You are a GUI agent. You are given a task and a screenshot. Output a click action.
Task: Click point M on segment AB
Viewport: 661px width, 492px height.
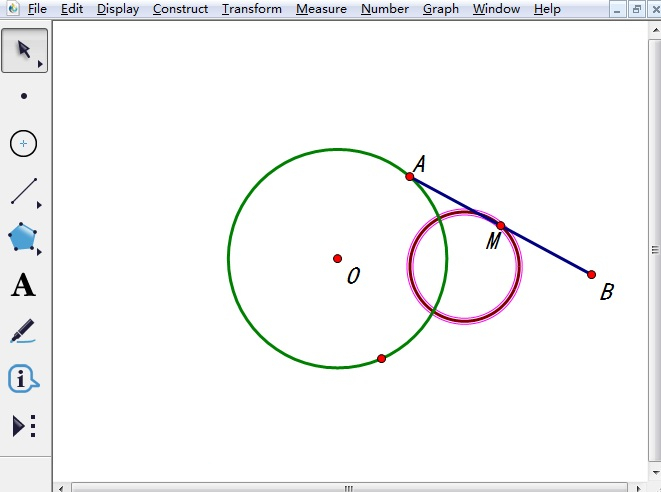[x=501, y=226]
